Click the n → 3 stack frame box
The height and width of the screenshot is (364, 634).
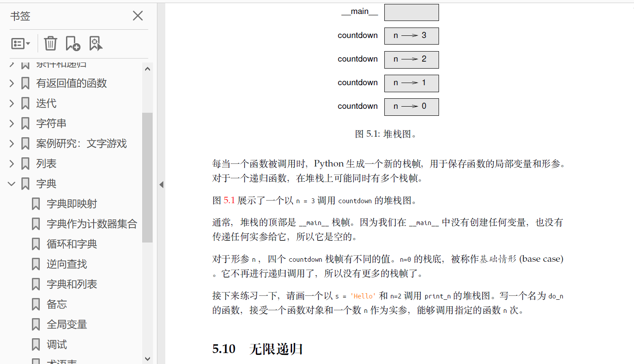pyautogui.click(x=411, y=36)
